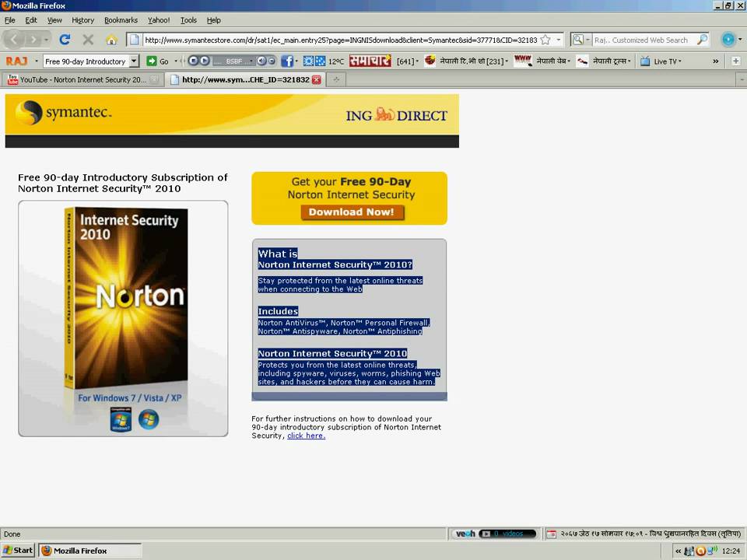Bookmark this page with the star icon
This screenshot has height=560, width=747.
[x=545, y=40]
